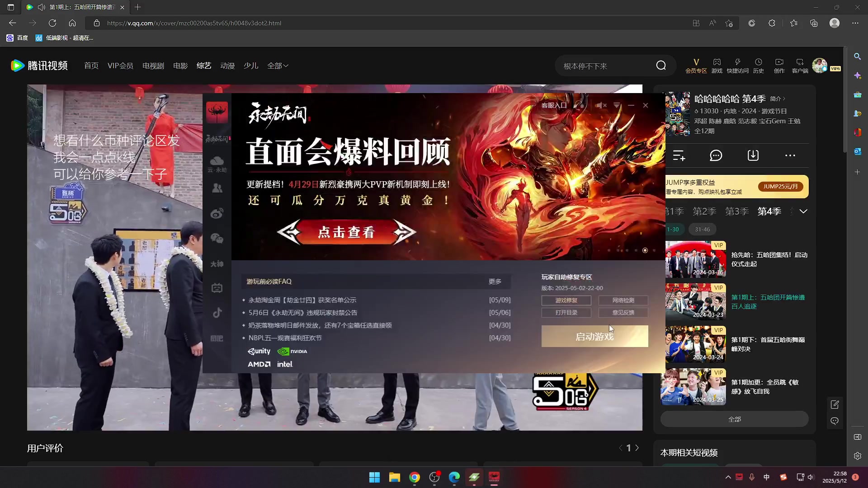
Task: Open Windows Start button in taskbar
Action: (x=375, y=477)
